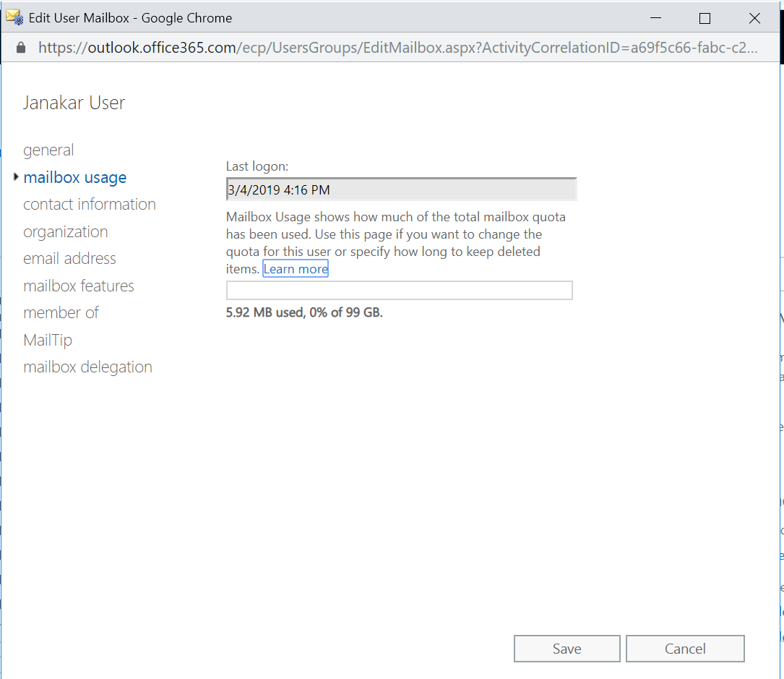Click the 5.92 MB used text
This screenshot has width=784, height=679.
pyautogui.click(x=304, y=312)
